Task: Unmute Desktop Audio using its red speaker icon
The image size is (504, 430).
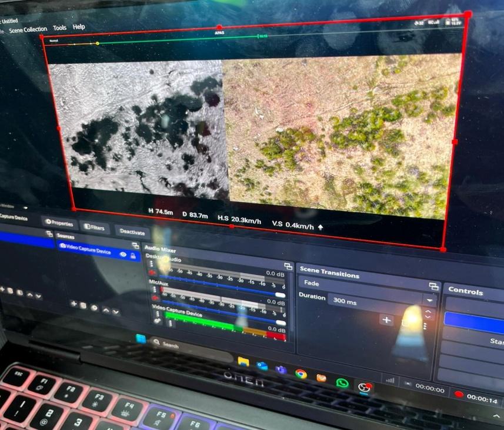Action: click(x=152, y=273)
